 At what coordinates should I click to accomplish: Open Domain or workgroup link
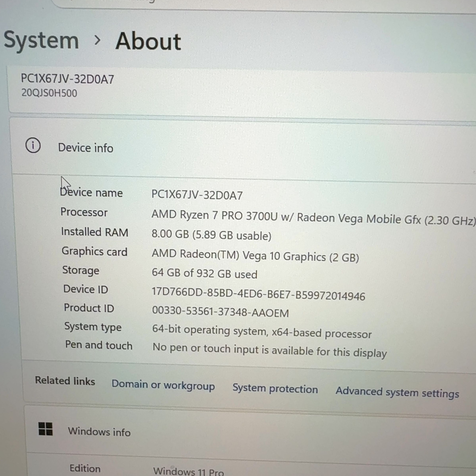pos(163,385)
